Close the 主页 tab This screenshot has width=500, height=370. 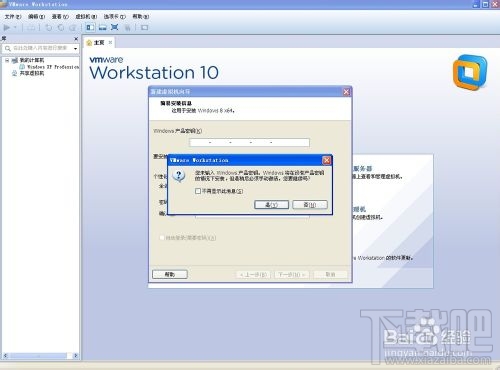coord(110,42)
